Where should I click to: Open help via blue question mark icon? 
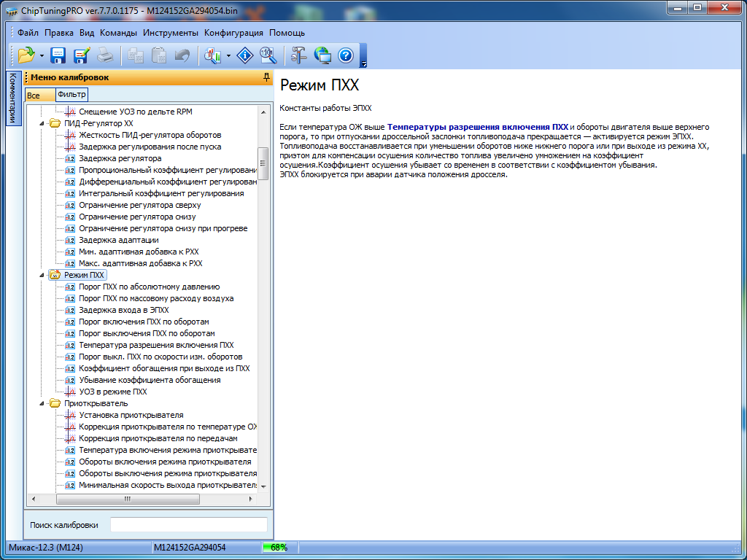point(346,55)
